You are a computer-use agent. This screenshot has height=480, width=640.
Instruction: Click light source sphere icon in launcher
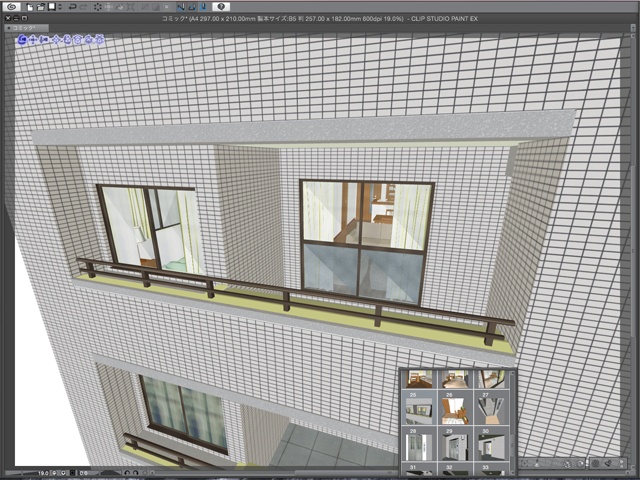point(596,464)
